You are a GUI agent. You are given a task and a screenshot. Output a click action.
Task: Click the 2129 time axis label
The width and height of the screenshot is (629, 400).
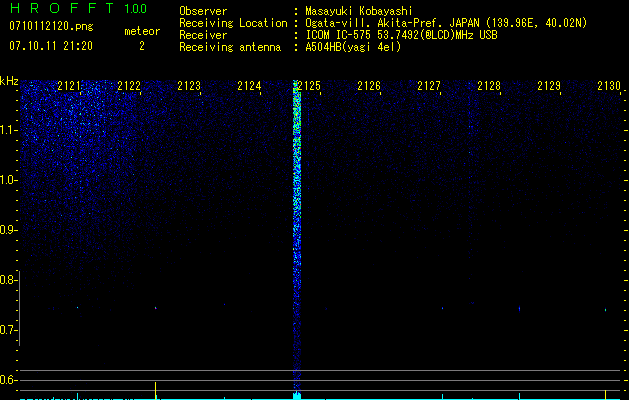coord(549,86)
